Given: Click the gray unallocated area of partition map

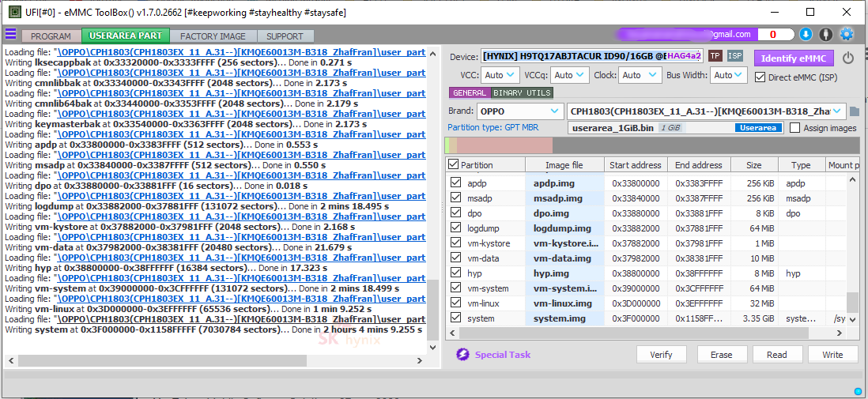Looking at the screenshot, I should tap(705, 145).
